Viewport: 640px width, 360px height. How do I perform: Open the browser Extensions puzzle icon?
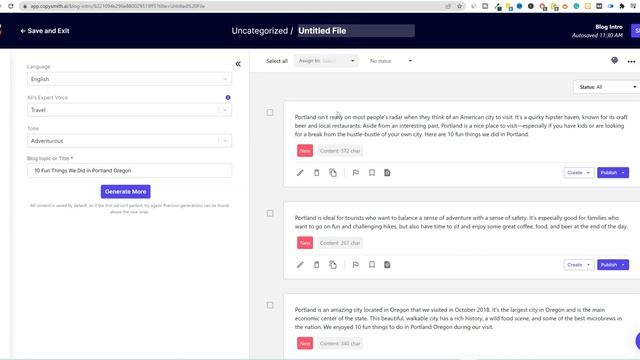622,6
